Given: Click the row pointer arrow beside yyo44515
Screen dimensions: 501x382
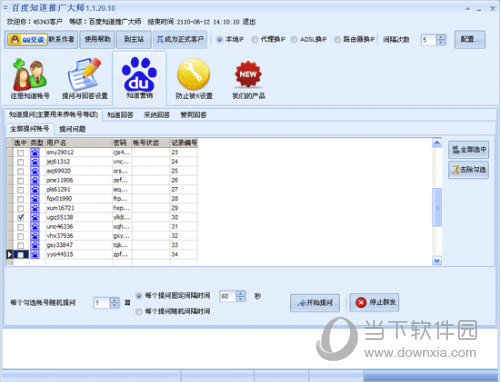Looking at the screenshot, I should coord(9,254).
